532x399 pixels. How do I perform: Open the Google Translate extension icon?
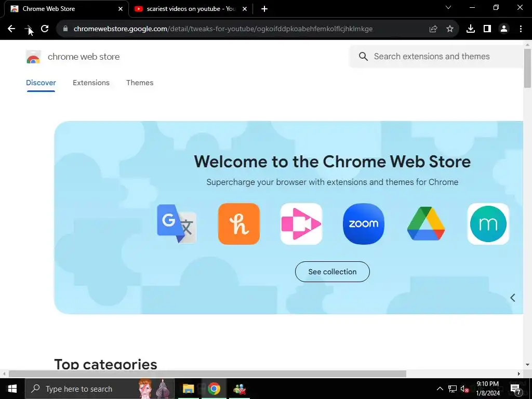pyautogui.click(x=177, y=224)
